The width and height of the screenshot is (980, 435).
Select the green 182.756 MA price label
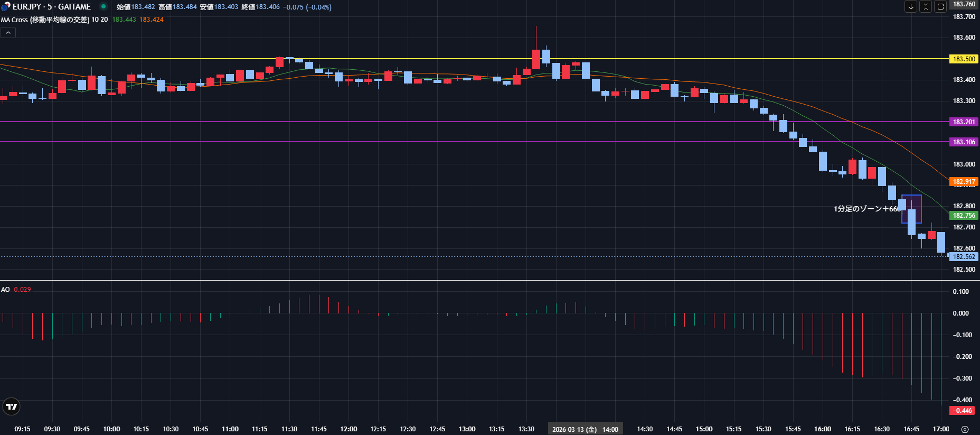pyautogui.click(x=964, y=216)
